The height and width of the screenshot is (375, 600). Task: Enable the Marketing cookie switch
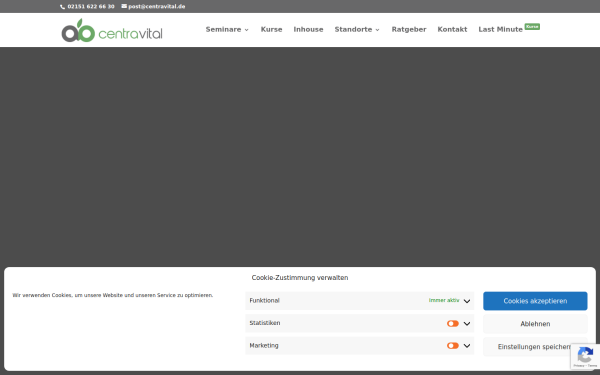[x=452, y=346]
